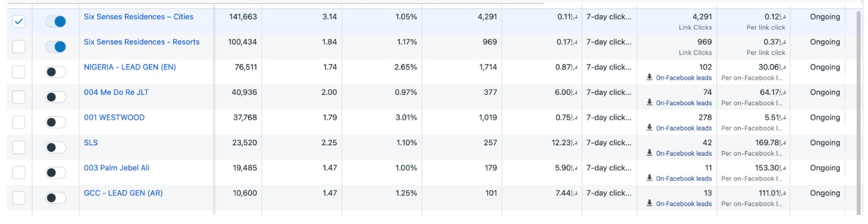
Task: Click download icon in SLS results cell
Action: coord(649,153)
